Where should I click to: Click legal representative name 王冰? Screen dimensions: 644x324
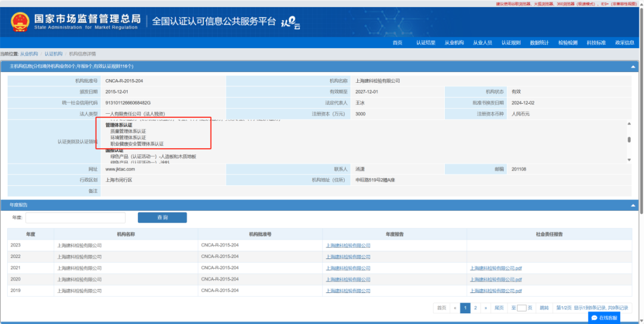pyautogui.click(x=360, y=102)
